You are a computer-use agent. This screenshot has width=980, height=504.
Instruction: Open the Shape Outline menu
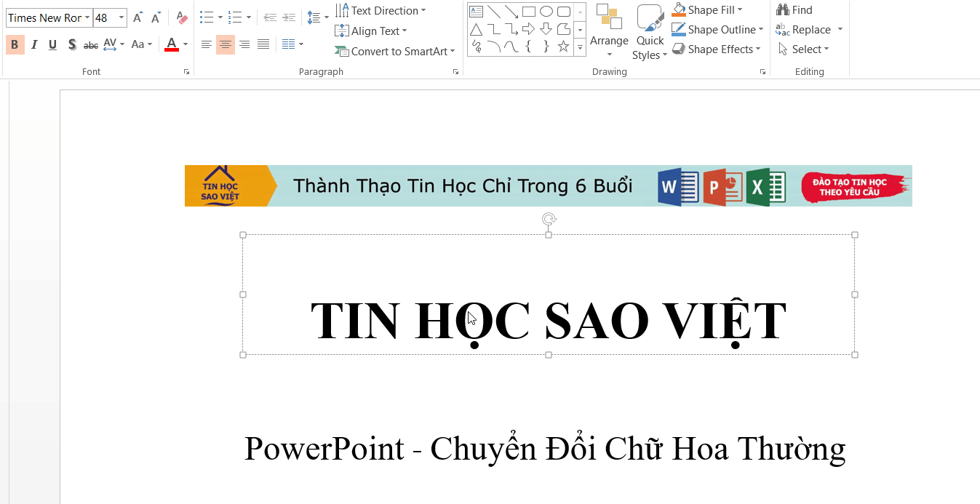pos(718,30)
